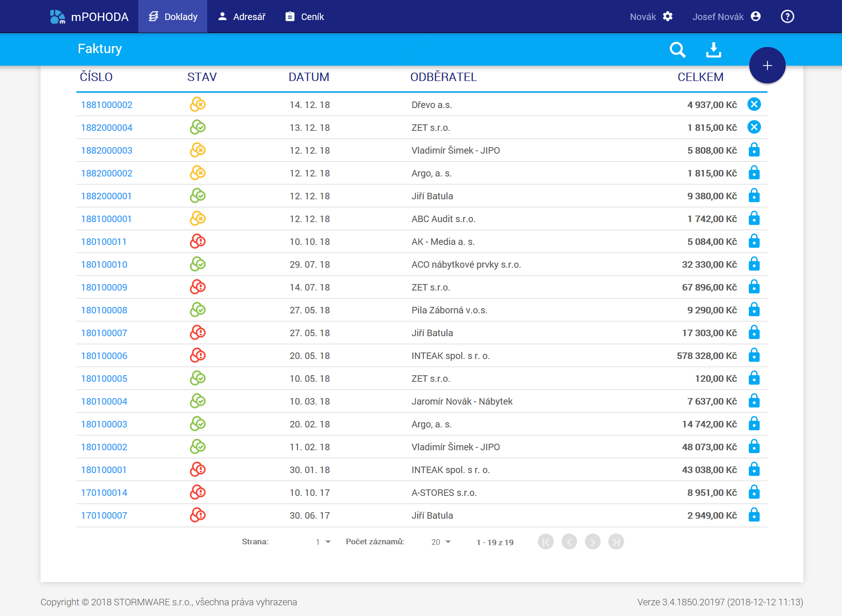
Task: Click date 29. 07. 18
Action: 310,264
